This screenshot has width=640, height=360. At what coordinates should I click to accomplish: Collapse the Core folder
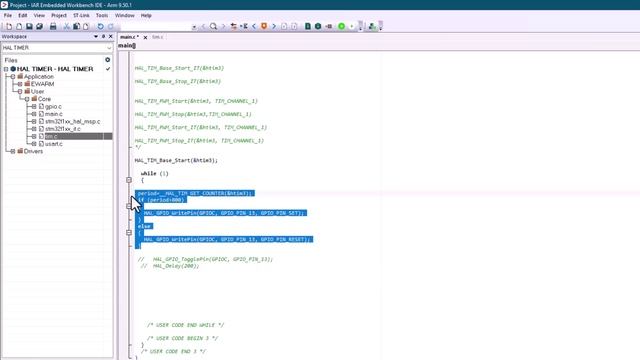pyautogui.click(x=27, y=99)
